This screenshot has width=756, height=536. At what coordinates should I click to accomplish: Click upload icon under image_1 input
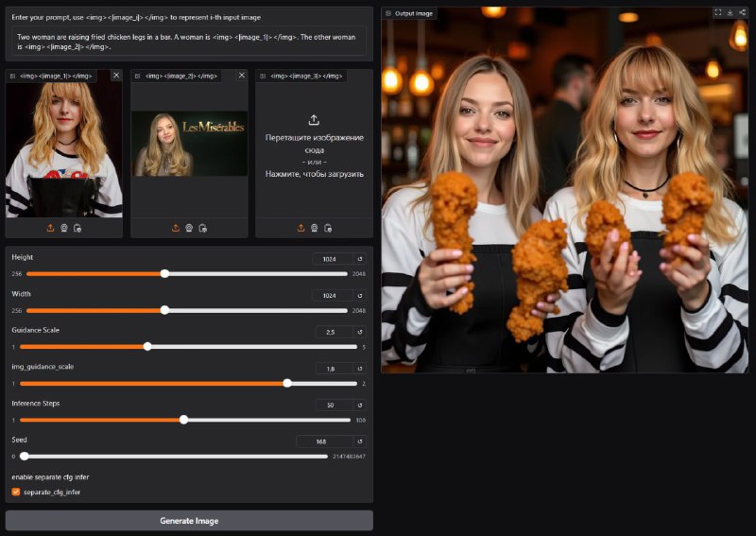[50, 228]
